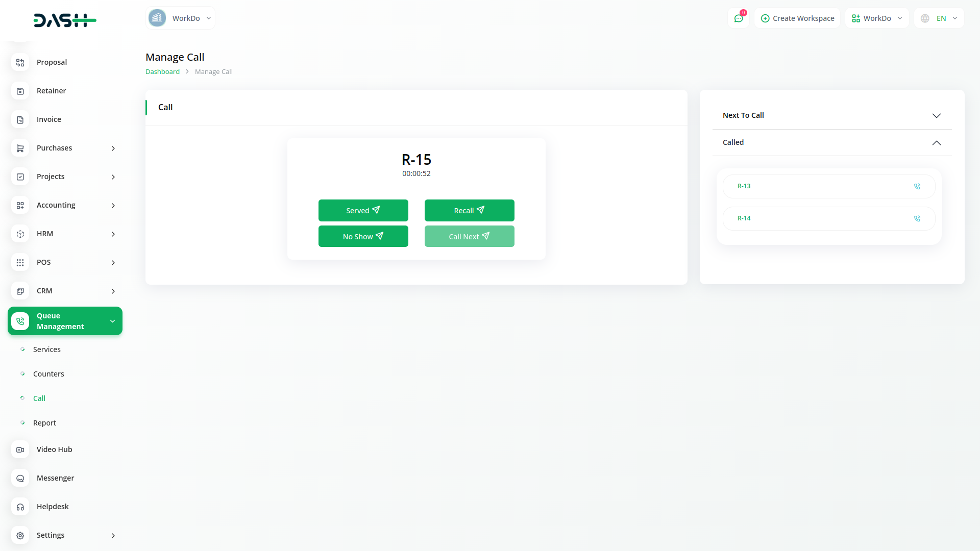Open the Report submenu item
The image size is (980, 551).
(x=44, y=423)
